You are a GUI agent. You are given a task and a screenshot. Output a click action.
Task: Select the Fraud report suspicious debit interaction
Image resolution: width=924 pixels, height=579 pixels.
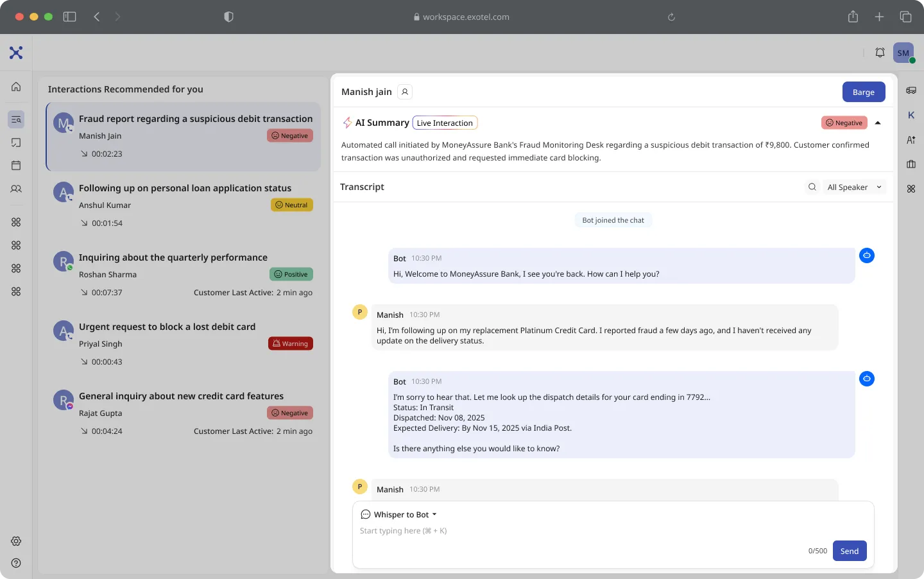click(184, 137)
